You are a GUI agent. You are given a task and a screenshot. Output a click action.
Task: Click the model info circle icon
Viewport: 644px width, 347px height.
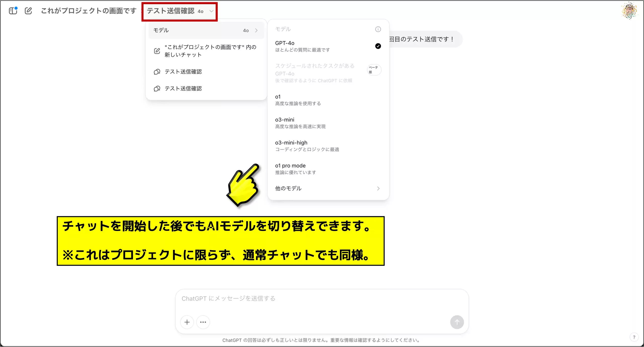378,29
